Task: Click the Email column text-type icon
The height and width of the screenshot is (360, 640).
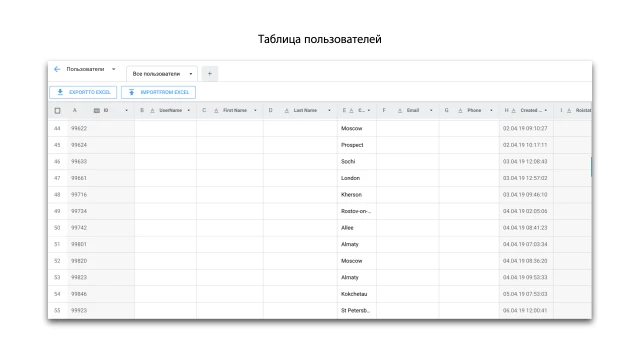Action: [x=400, y=111]
